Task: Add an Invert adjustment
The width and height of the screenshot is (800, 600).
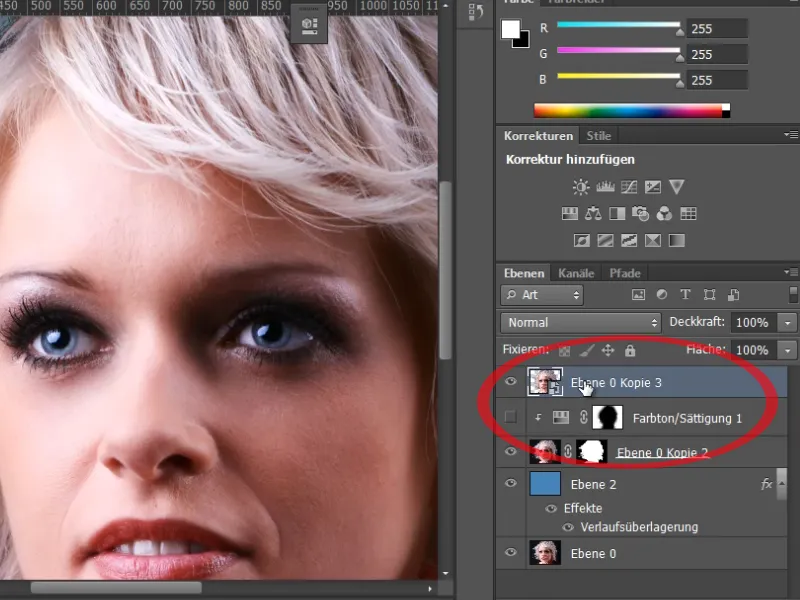Action: (x=582, y=240)
